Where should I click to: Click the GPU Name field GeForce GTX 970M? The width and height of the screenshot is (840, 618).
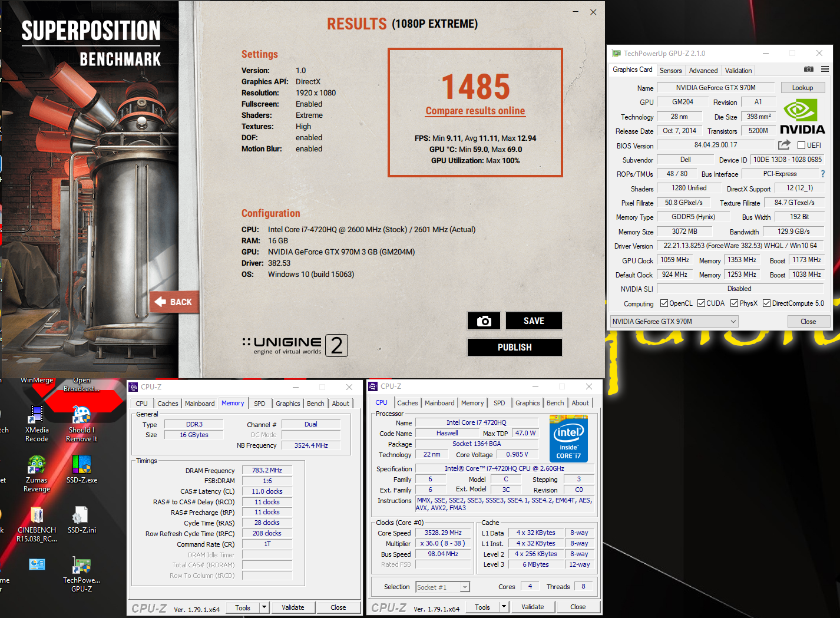point(716,88)
